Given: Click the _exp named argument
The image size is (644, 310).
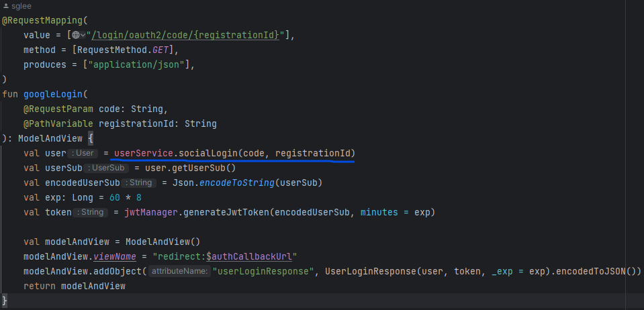Looking at the screenshot, I should (x=502, y=272).
